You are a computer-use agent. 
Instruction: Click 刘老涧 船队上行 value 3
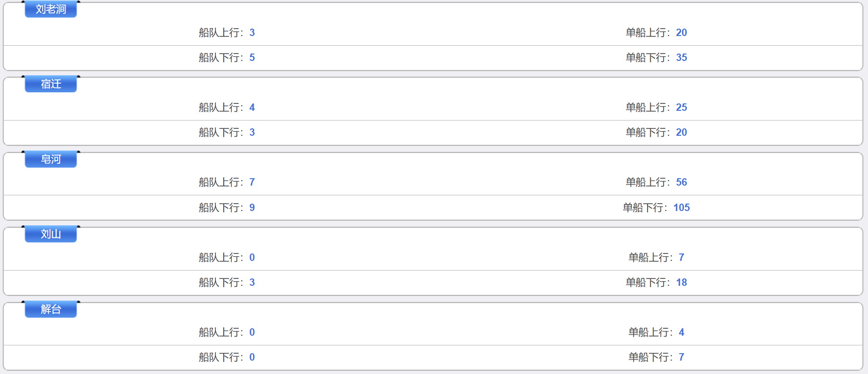(252, 33)
